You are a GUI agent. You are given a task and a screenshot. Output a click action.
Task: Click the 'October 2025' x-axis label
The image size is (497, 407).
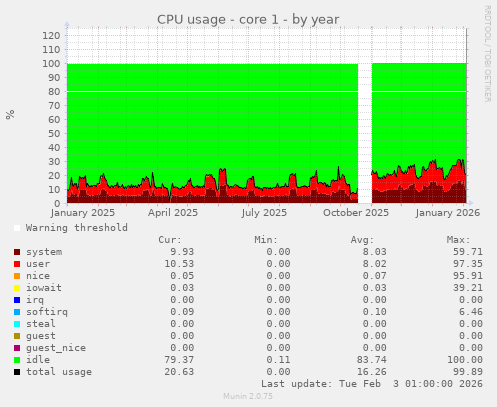coord(356,213)
